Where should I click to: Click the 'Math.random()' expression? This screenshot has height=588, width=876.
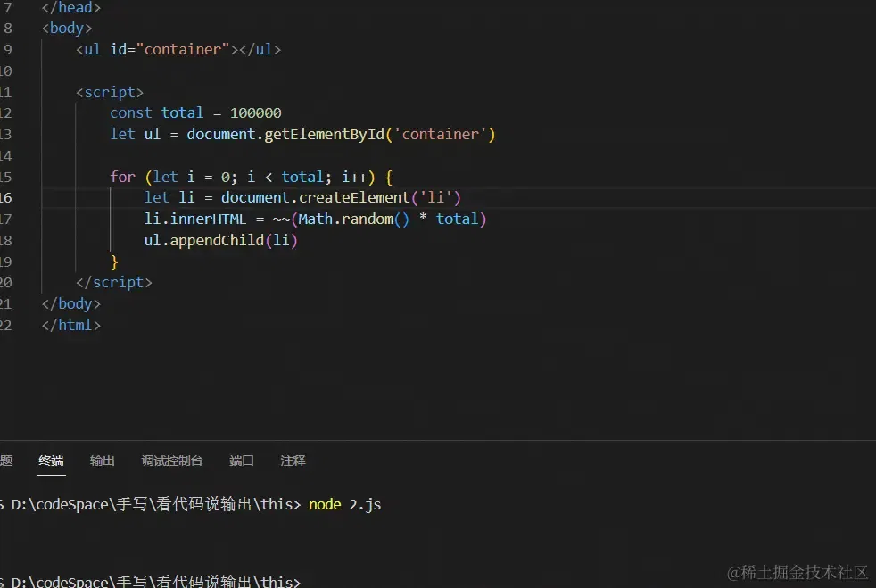tap(353, 219)
